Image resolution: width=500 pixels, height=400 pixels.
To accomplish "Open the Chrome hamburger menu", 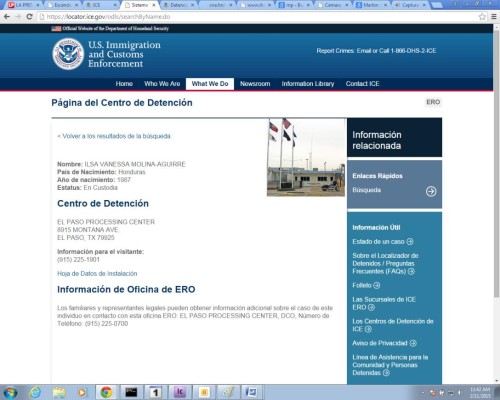I will click(494, 16).
